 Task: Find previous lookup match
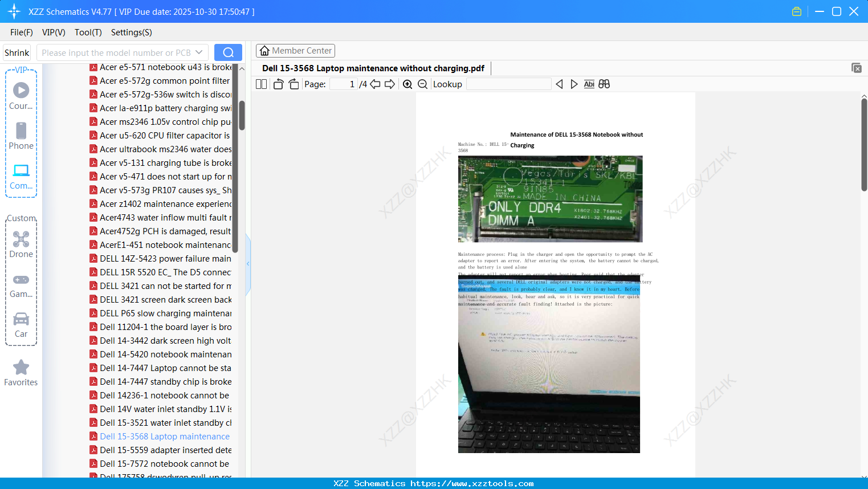point(559,84)
